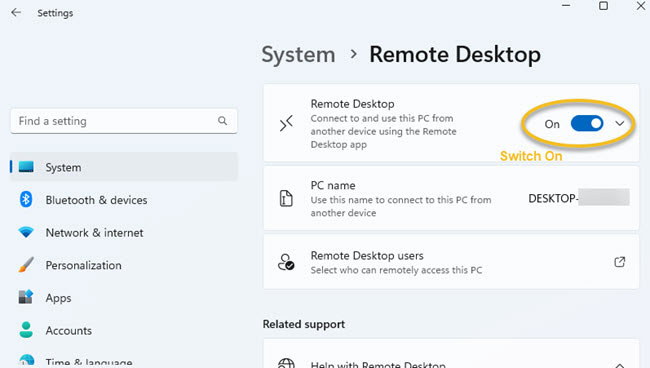
Task: Open Time & language settings
Action: pyautogui.click(x=124, y=361)
